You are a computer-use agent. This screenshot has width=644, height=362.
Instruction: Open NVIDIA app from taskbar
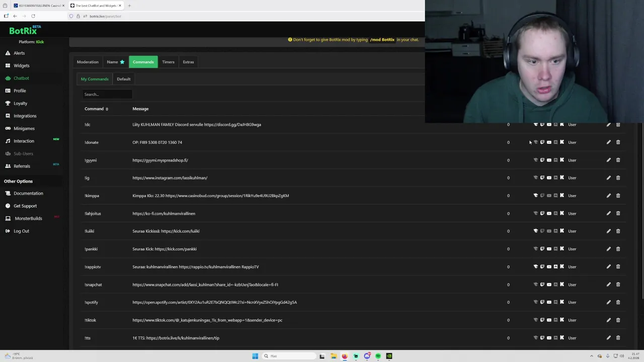coord(389,356)
